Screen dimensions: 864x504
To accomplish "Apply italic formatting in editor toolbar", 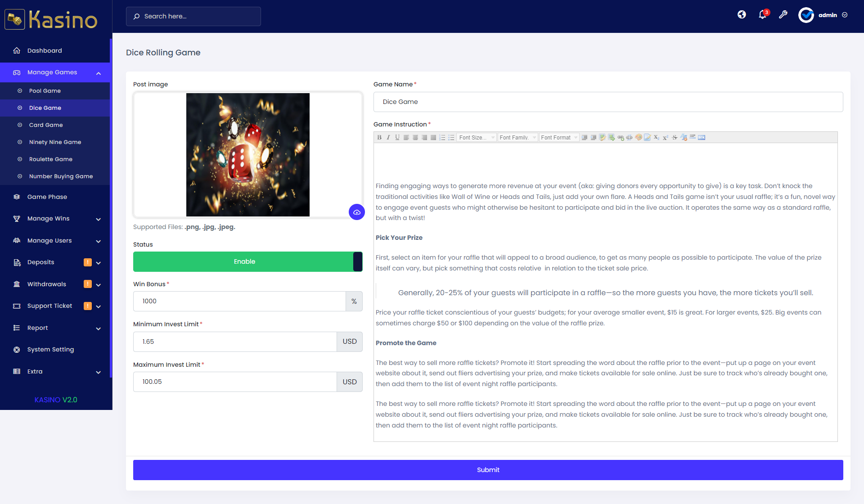I will click(388, 137).
